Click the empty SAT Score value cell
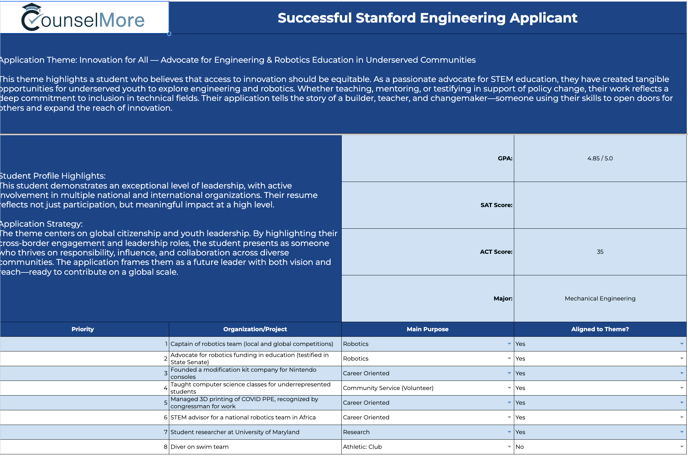 (x=600, y=205)
